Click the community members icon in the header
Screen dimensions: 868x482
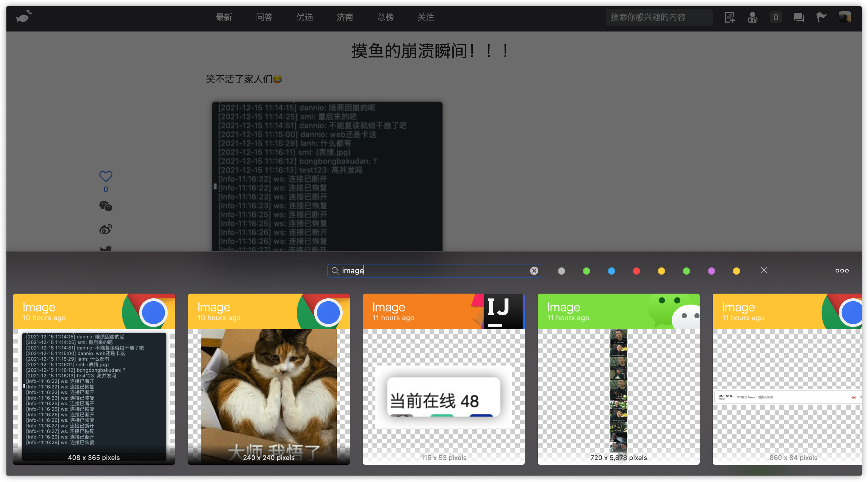tap(752, 17)
